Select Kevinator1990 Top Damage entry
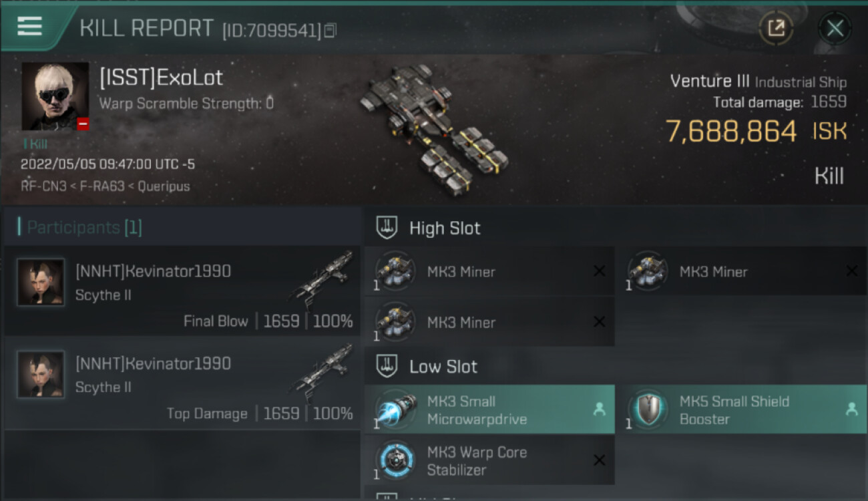The image size is (868, 501). click(182, 383)
